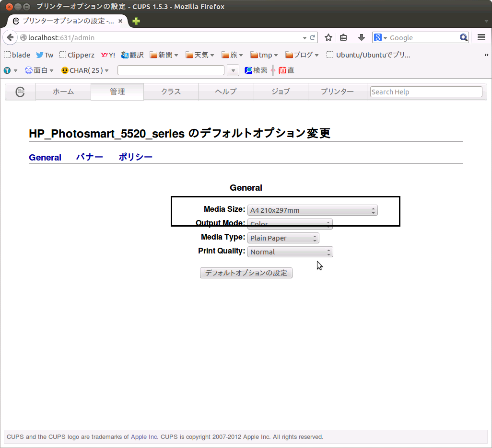Click the empty toolbar text field

point(171,70)
